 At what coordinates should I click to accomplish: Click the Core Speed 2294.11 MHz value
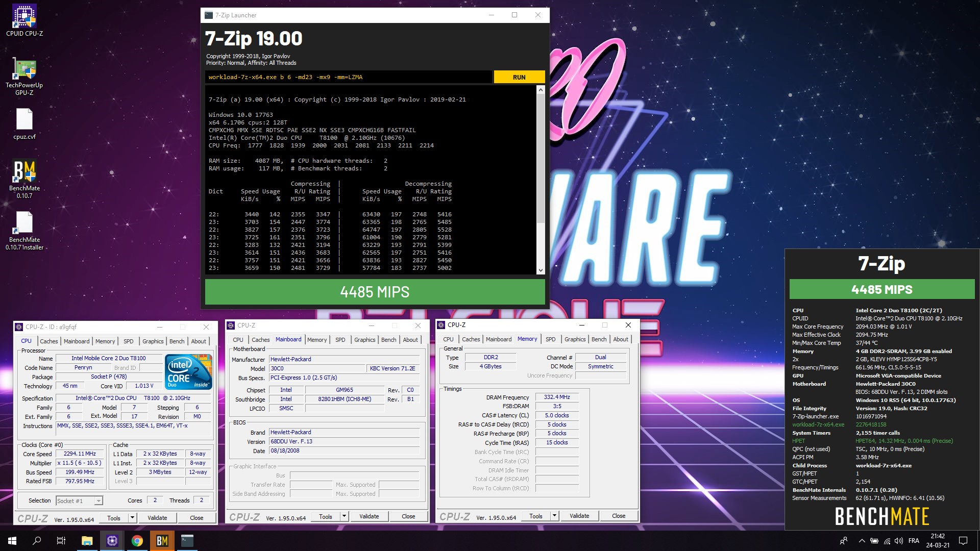(x=80, y=454)
